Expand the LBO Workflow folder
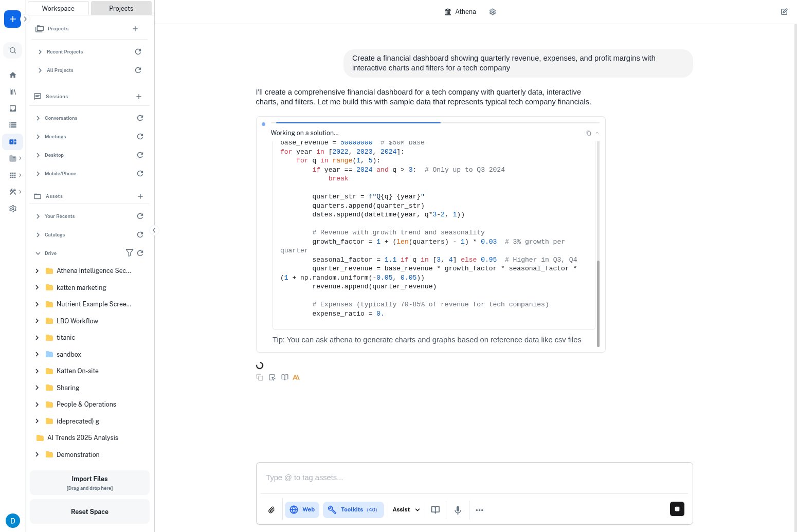 click(x=37, y=321)
